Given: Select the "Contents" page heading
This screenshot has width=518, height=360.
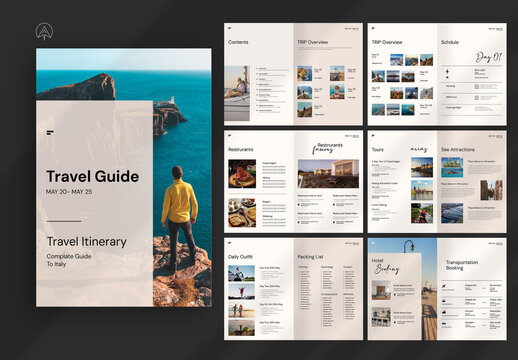Looking at the screenshot, I should pyautogui.click(x=238, y=42).
